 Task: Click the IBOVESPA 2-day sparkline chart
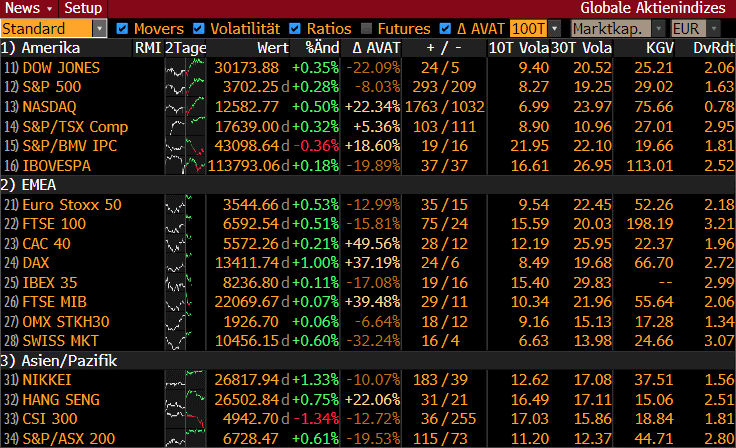(185, 165)
